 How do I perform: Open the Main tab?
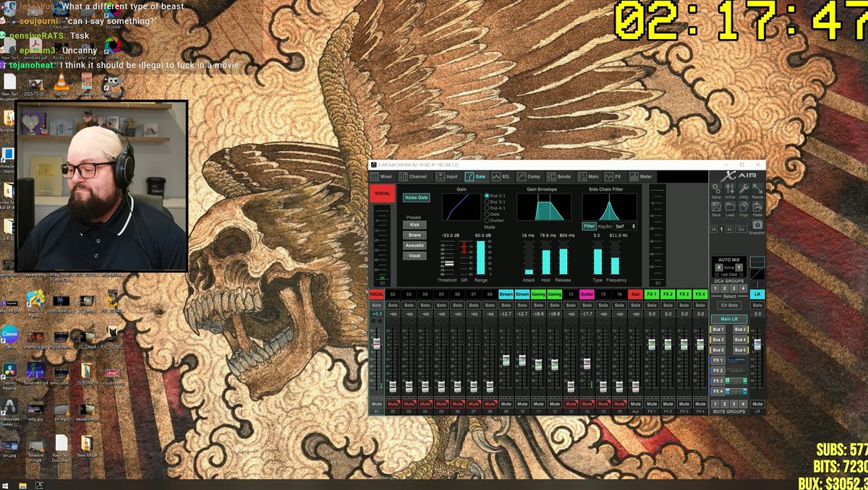click(x=589, y=176)
